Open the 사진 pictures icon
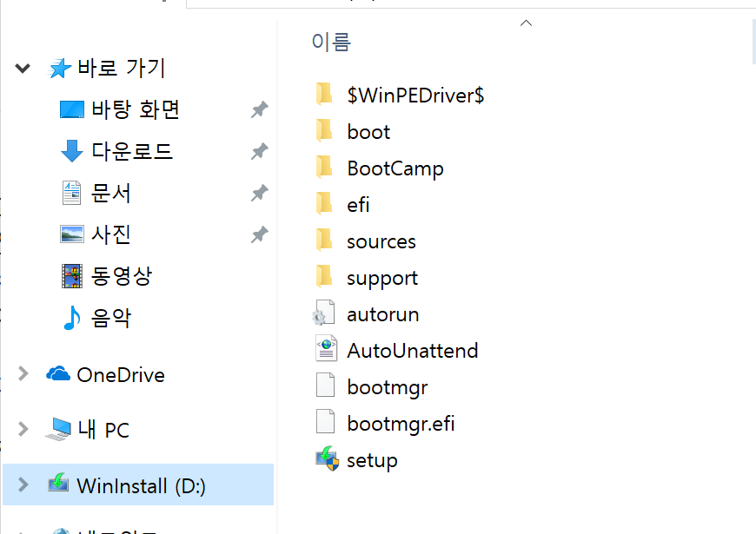This screenshot has width=756, height=534. pos(72,234)
